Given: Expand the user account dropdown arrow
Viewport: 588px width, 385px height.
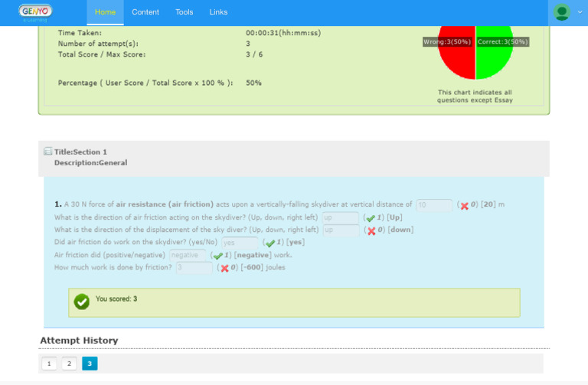Looking at the screenshot, I should (x=580, y=12).
